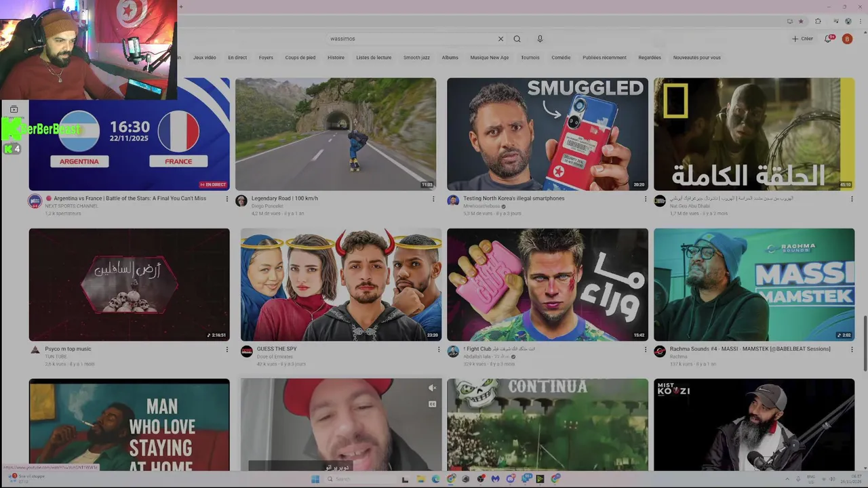
Task: Focus the YouTube search field containing wassimos
Action: [x=410, y=39]
